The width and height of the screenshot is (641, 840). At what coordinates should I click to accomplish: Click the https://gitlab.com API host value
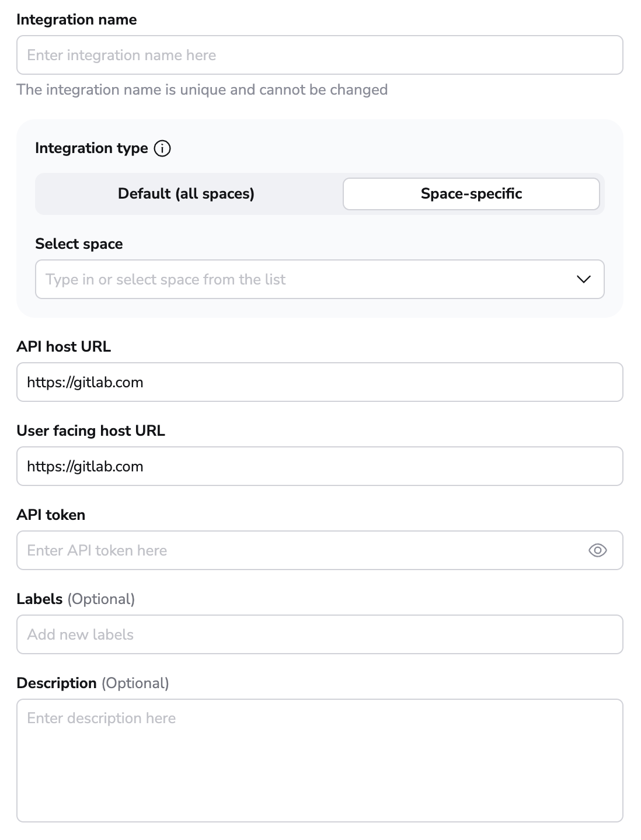point(85,382)
